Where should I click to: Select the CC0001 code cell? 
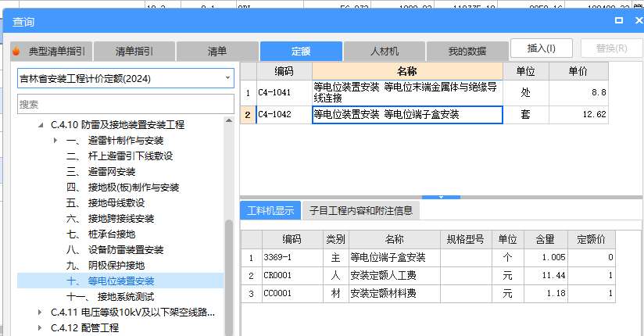pyautogui.click(x=292, y=294)
